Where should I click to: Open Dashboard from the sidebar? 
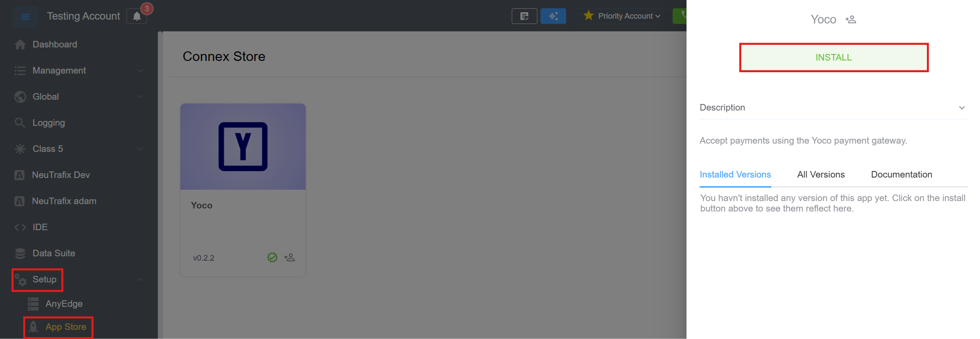coord(54,44)
